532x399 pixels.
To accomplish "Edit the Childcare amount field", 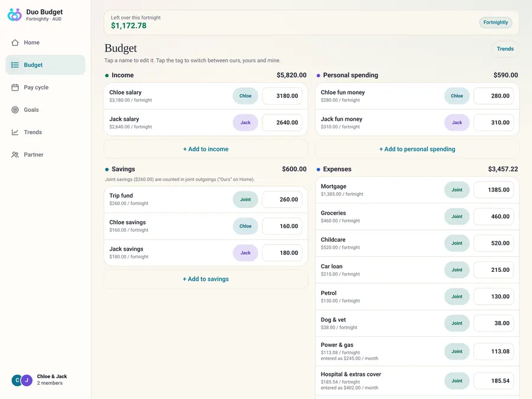I will pyautogui.click(x=494, y=244).
